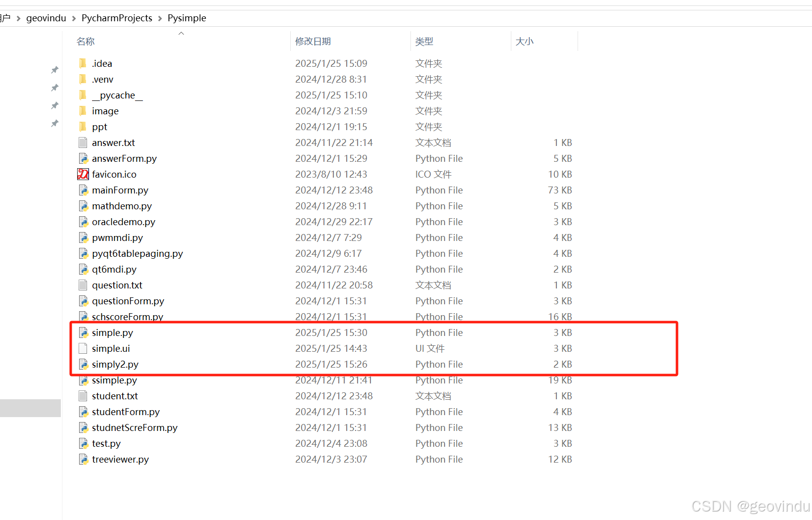Select the favicon.ico file name
Screen dimensions: 812x520
tap(114, 174)
